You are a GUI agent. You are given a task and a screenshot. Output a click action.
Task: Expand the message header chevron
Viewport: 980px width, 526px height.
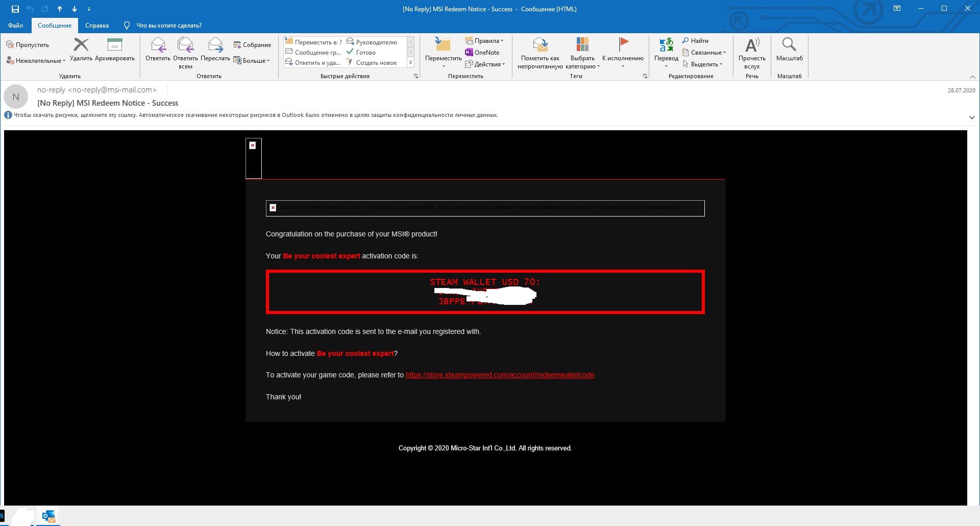(972, 117)
